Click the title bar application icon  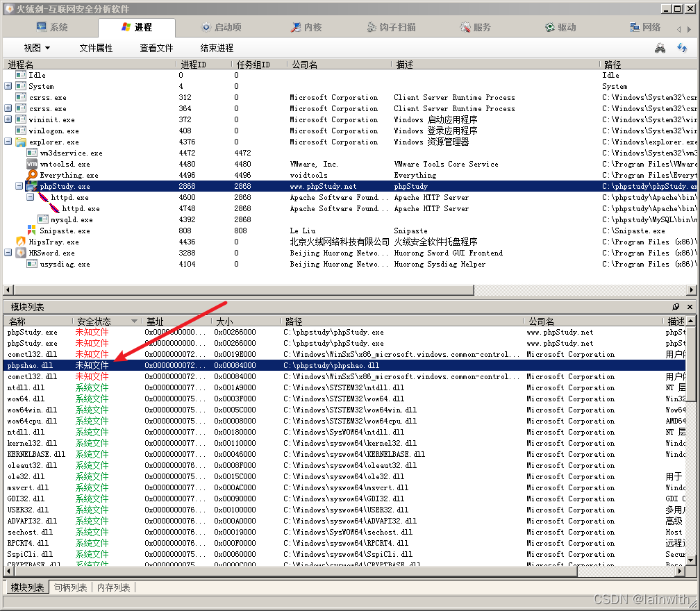coord(9,8)
